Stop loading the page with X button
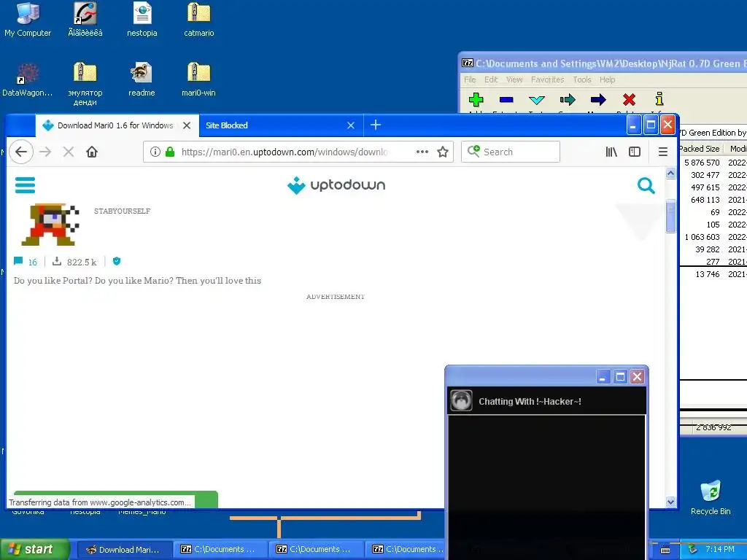Viewport: 747px width, 560px height. pos(69,152)
